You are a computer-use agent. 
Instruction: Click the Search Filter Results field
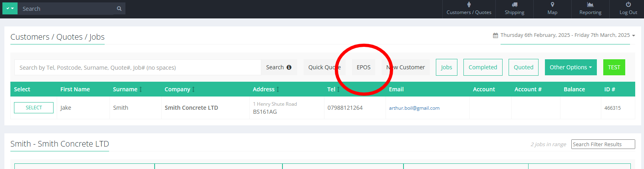(x=603, y=144)
